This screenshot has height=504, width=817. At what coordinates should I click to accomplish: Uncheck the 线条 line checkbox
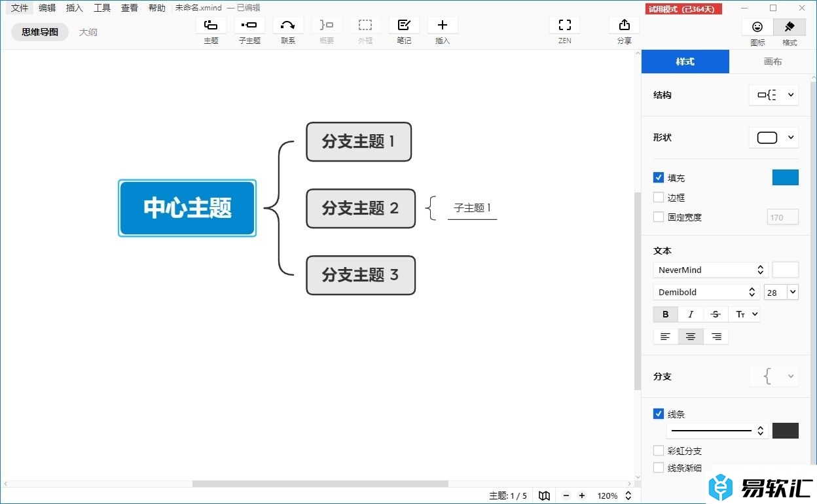[659, 414]
